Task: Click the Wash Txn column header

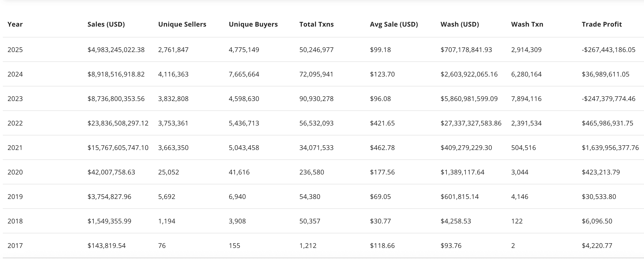Action: tap(527, 24)
